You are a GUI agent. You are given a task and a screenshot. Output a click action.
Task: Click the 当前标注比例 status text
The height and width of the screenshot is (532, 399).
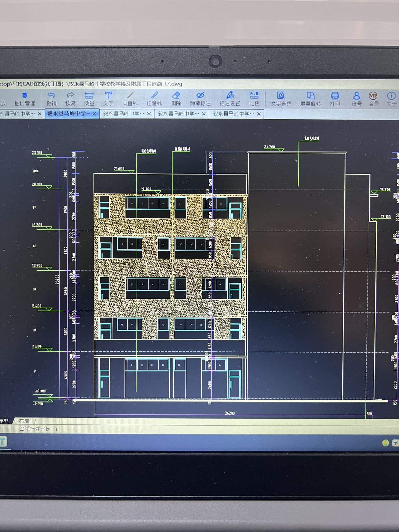39,429
